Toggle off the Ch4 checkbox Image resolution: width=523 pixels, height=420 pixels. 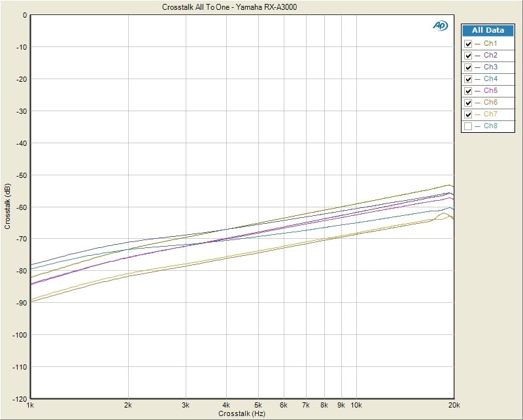click(x=467, y=79)
